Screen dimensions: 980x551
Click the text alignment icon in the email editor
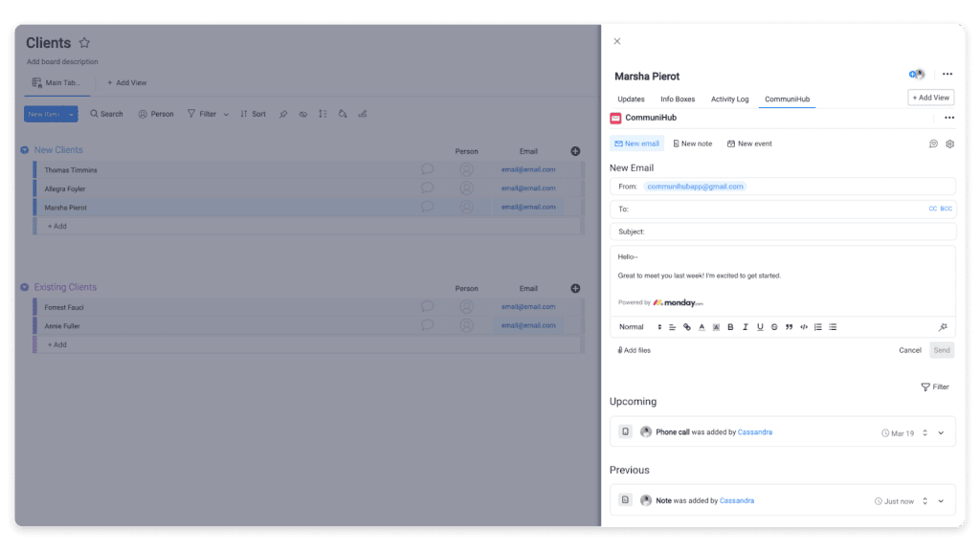pyautogui.click(x=672, y=327)
